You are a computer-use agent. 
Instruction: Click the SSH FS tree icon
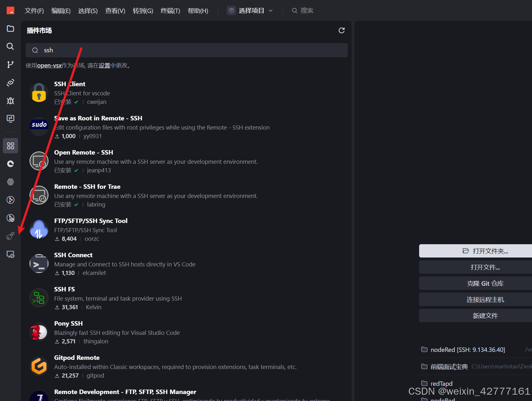click(x=39, y=298)
